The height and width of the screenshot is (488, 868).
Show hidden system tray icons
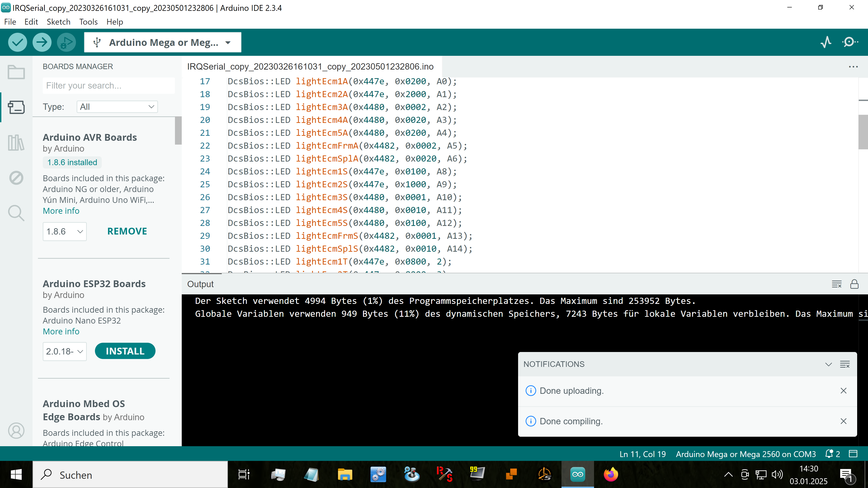(x=728, y=474)
